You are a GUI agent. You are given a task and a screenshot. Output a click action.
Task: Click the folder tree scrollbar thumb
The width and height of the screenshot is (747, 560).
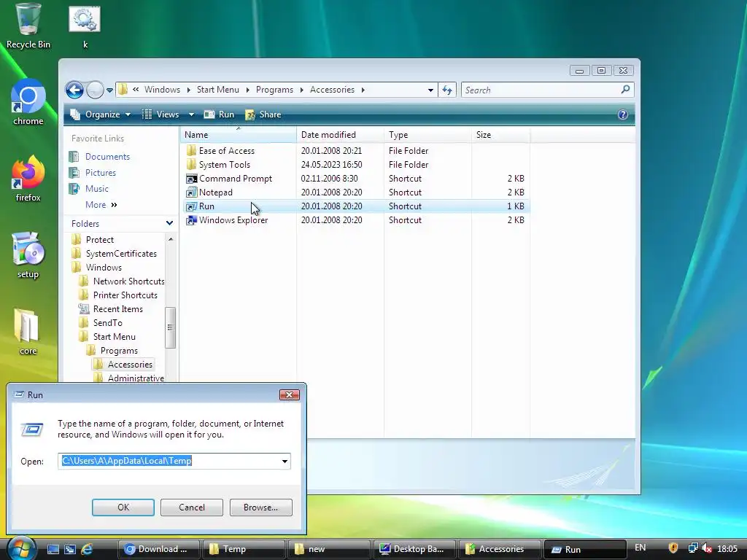pos(170,327)
